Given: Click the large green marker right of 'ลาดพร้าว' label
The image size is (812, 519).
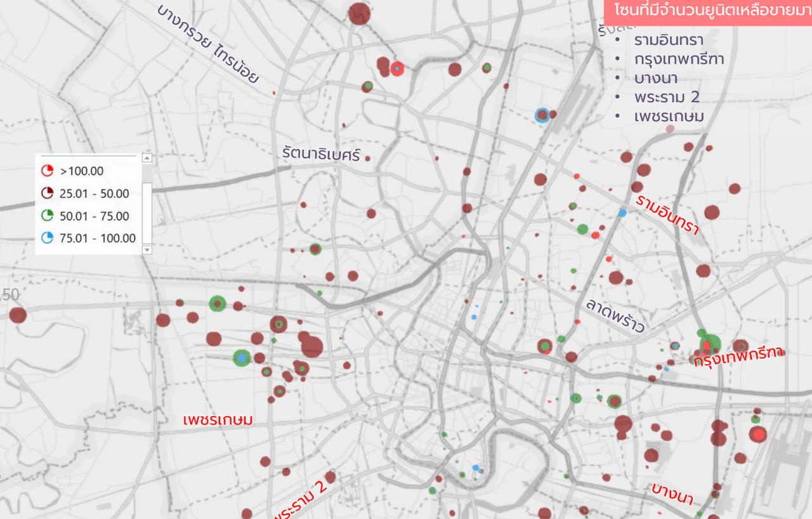Looking at the screenshot, I should (710, 343).
